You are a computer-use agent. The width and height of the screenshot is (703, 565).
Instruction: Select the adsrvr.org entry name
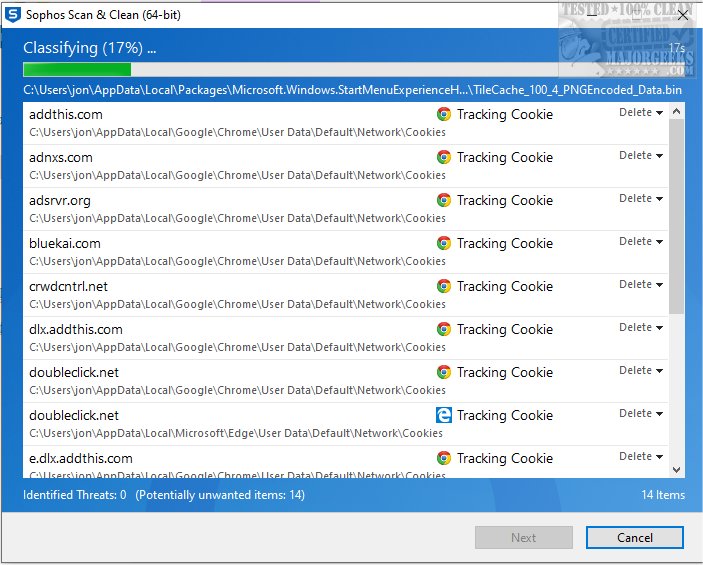[x=60, y=201]
